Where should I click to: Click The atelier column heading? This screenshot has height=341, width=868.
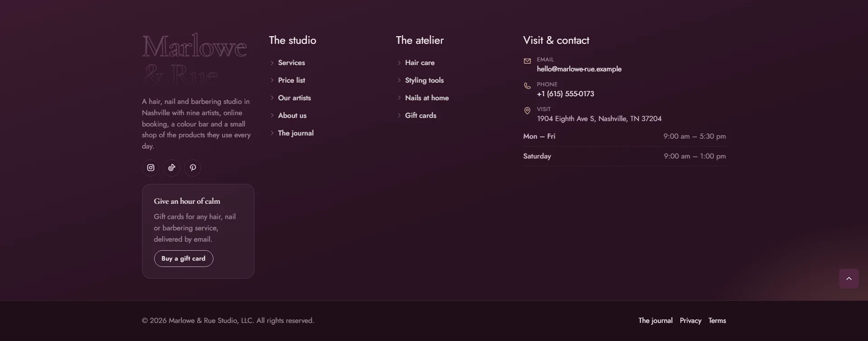pos(420,40)
